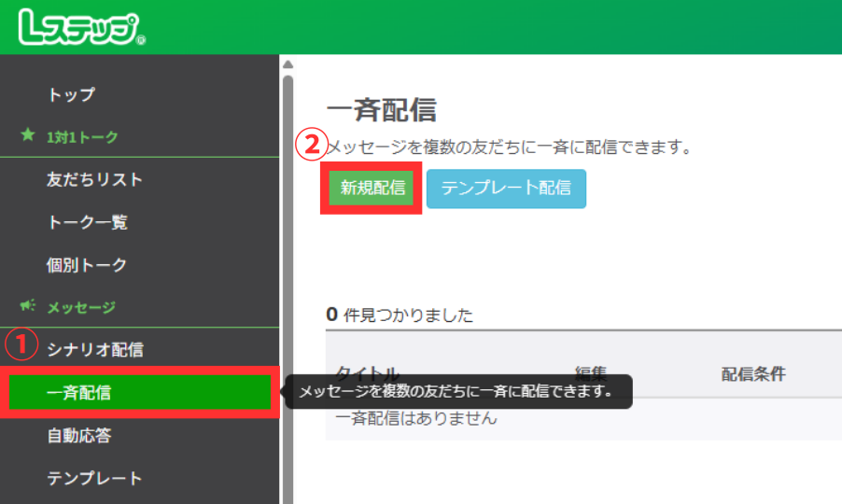Click the star icon beside 1対1トーク
842x504 pixels.
tap(27, 136)
